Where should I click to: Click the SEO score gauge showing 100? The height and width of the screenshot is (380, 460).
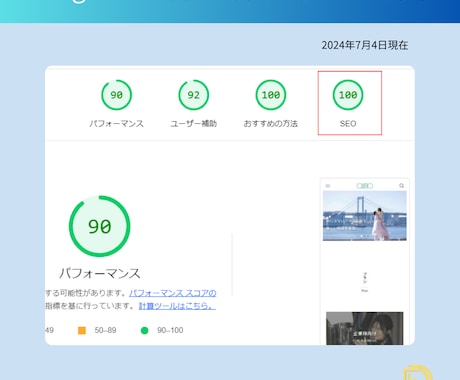point(348,95)
